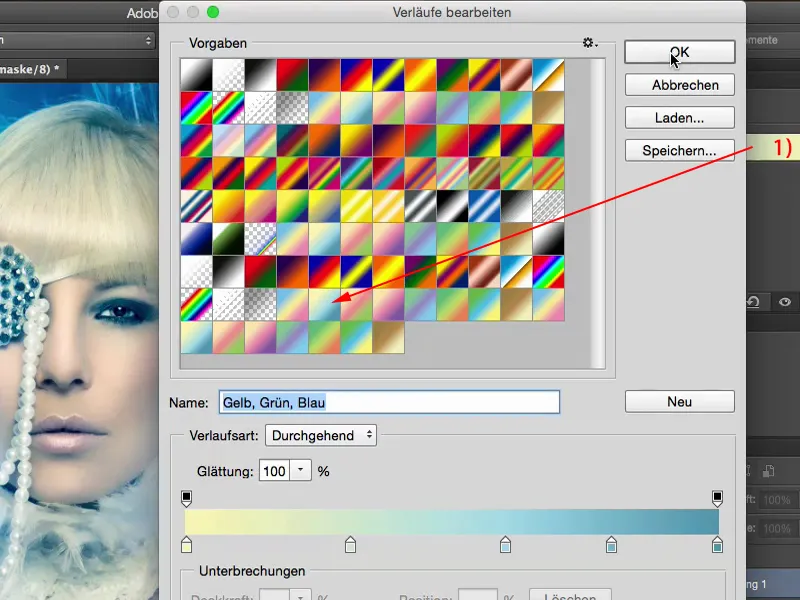Screen dimensions: 800x600
Task: Select the light blue third color stop
Action: [505, 544]
